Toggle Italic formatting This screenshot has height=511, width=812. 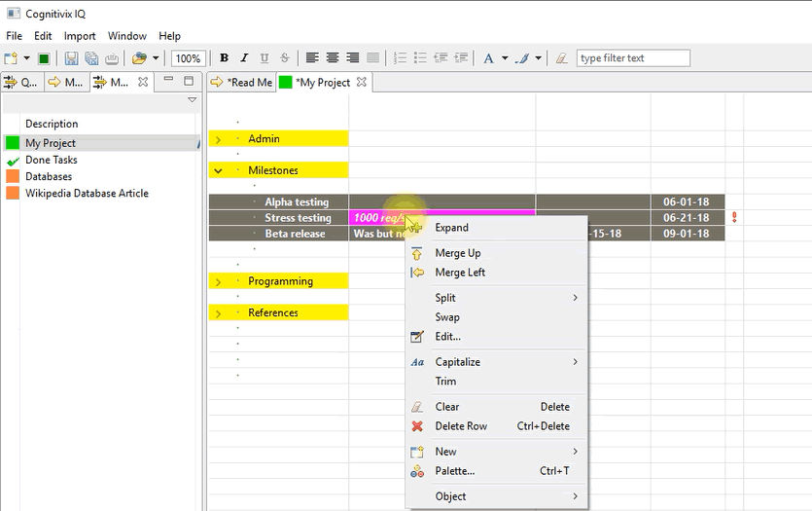[x=244, y=58]
